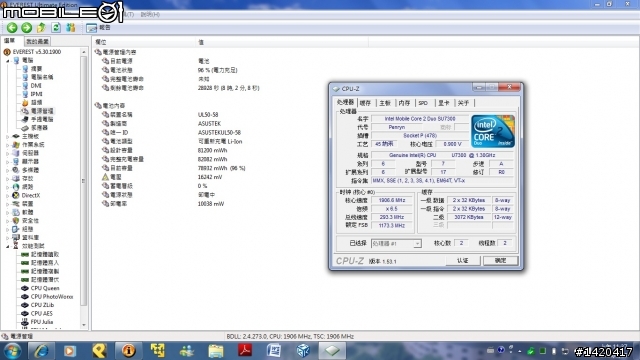Screen dimensions: 640x360
Task: Open the file folder taskbar icon
Action: 216,351
